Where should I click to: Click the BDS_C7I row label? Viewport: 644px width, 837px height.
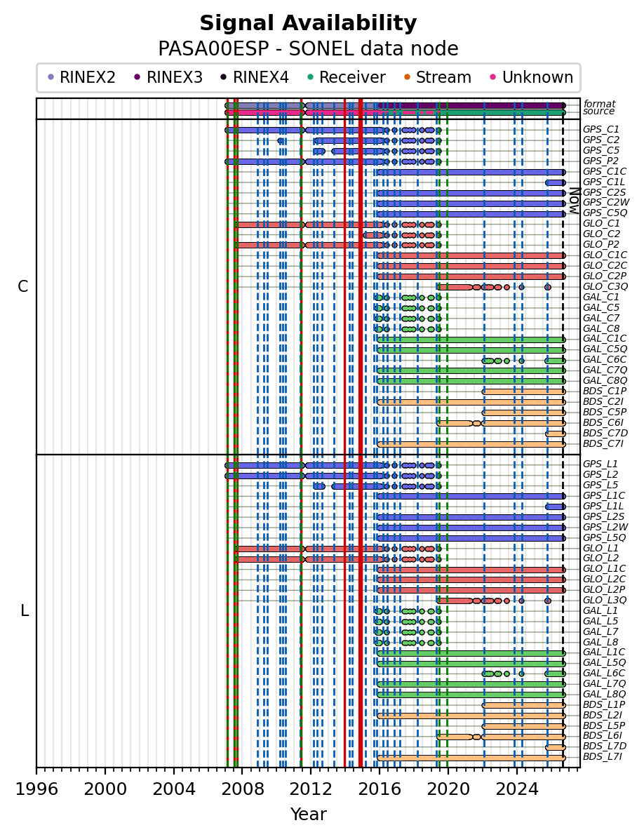coord(603,443)
